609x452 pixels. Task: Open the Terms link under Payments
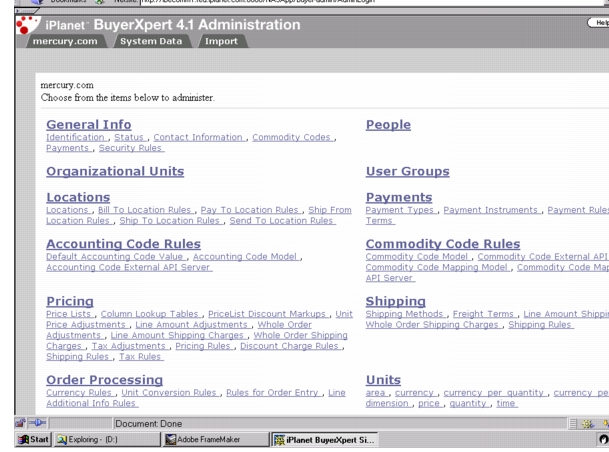pos(379,221)
